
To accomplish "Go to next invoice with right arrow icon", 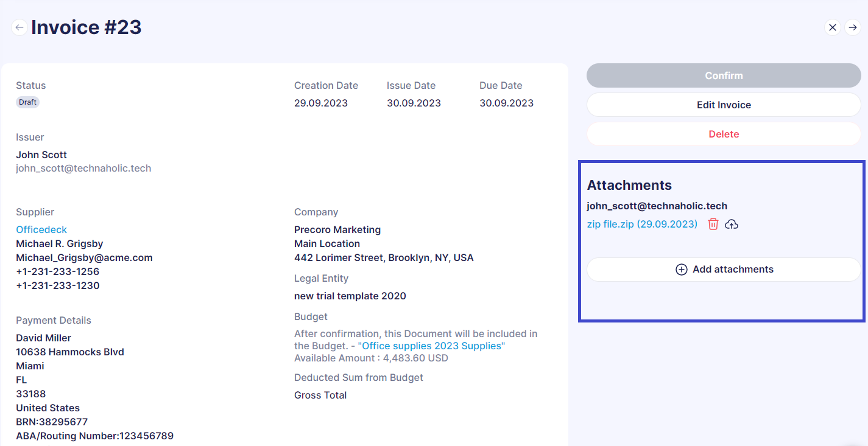I will pos(852,27).
